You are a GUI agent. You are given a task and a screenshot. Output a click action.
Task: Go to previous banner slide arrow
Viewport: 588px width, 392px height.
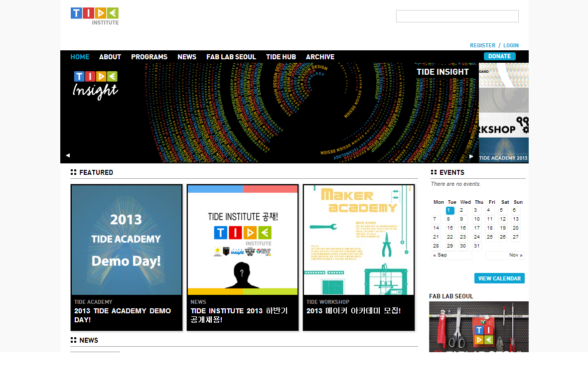(68, 155)
